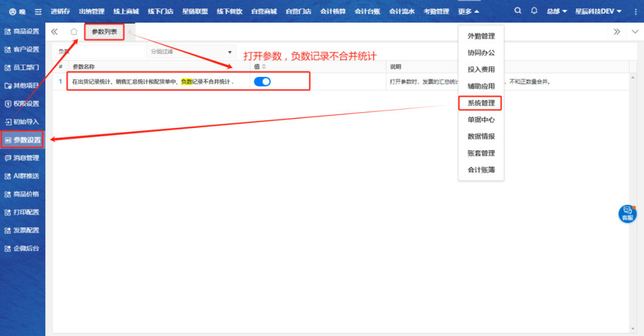Collapse the 更多 menu in top navigation
Screen dimensions: 644x336
coord(468,11)
